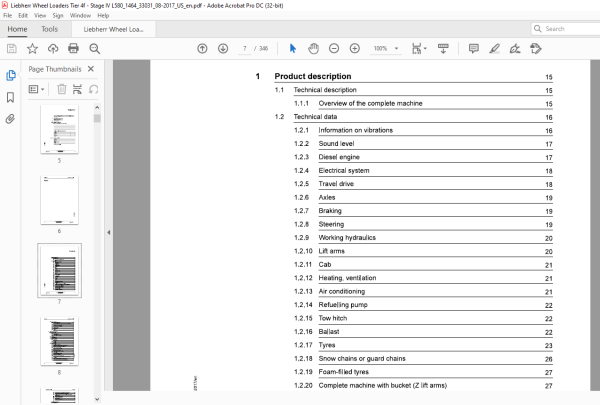Open the Page Thumbnails sidebar icon
The image size is (600, 405).
pos(11,75)
